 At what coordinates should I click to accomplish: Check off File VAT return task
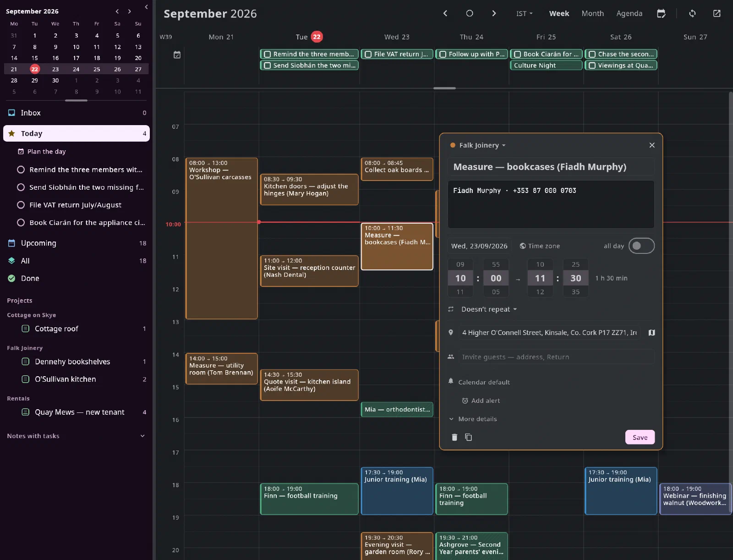[21, 205]
